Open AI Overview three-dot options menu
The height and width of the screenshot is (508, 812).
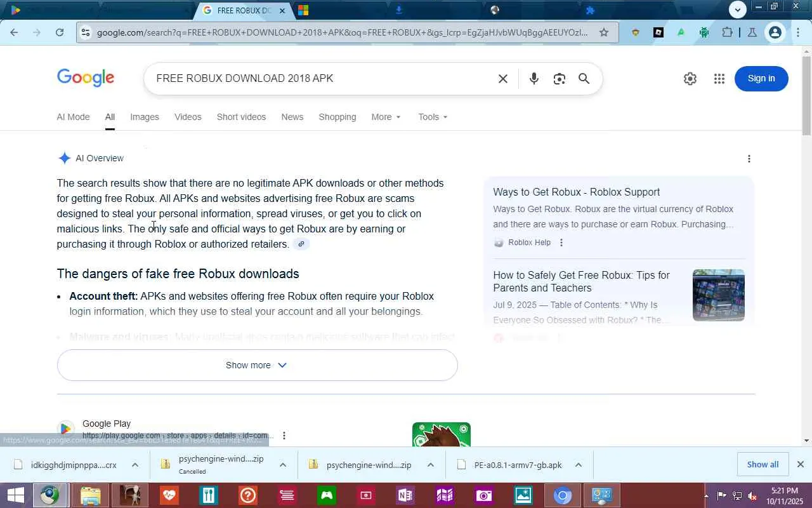tap(749, 159)
